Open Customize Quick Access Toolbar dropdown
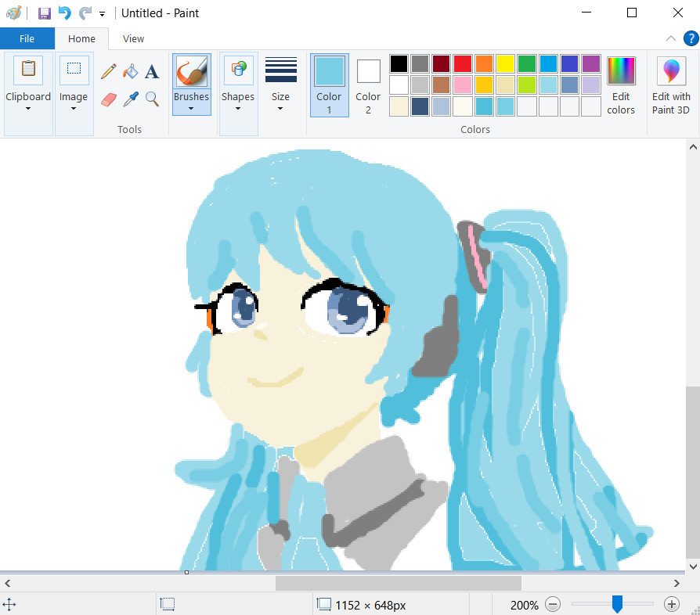 (x=103, y=14)
